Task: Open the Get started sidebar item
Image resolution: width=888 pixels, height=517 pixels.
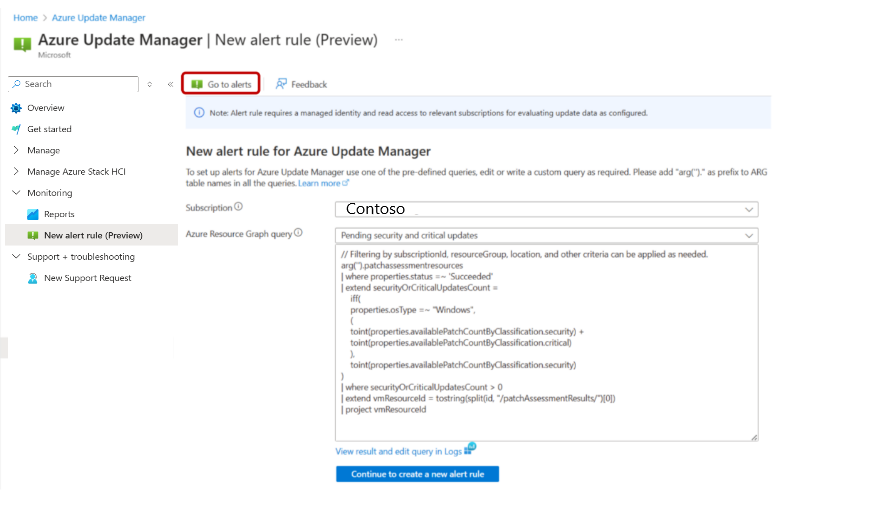Action: point(49,129)
